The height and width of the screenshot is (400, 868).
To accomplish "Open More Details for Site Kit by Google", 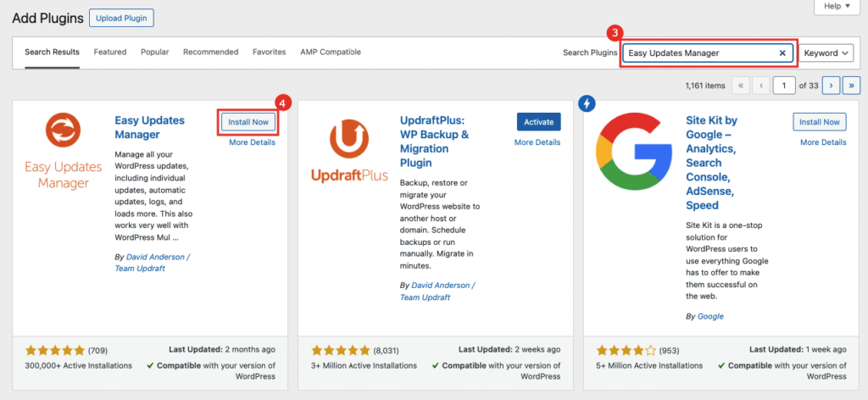I will click(823, 142).
